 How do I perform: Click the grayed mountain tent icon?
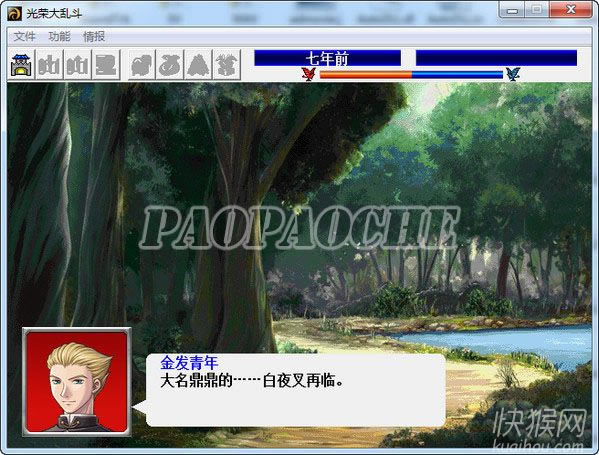pyautogui.click(x=198, y=65)
